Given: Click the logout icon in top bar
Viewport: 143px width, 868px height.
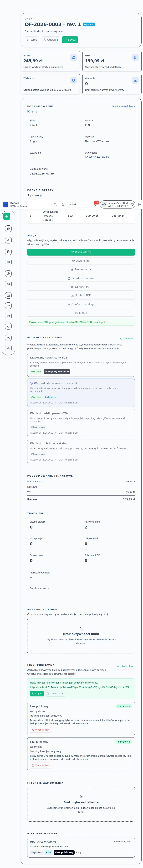Looking at the screenshot, I should [x=140, y=204].
